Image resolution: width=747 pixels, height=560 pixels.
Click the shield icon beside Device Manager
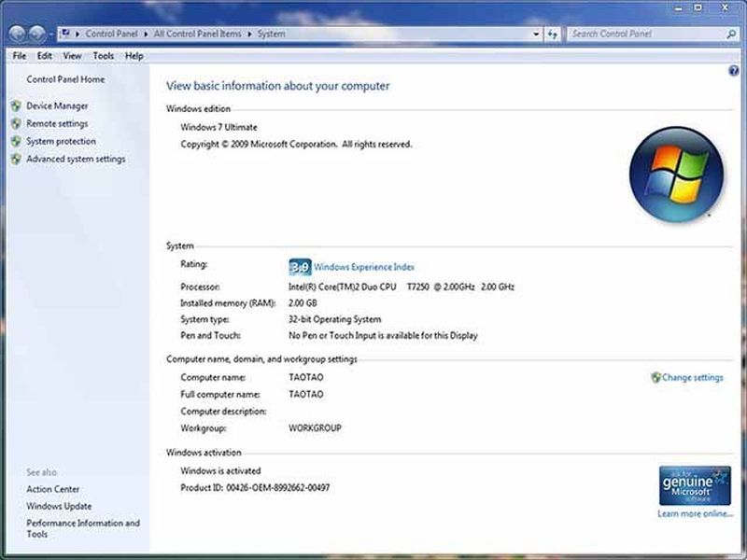pos(16,105)
